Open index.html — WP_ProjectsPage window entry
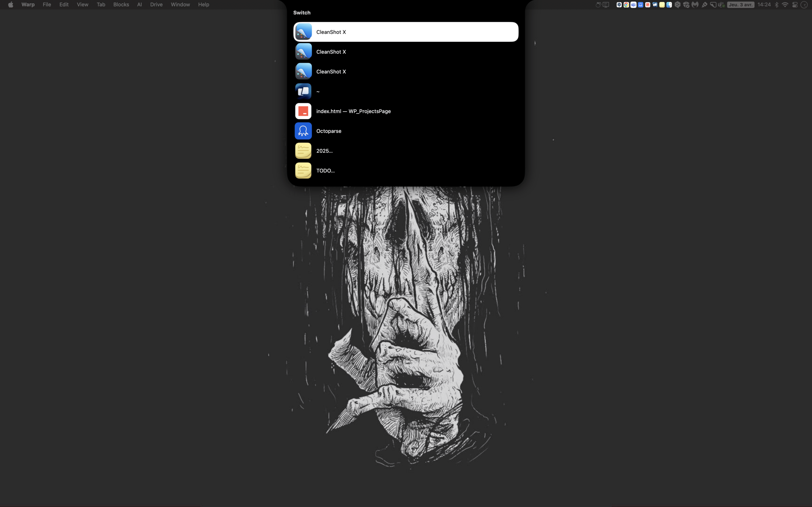 click(x=353, y=111)
